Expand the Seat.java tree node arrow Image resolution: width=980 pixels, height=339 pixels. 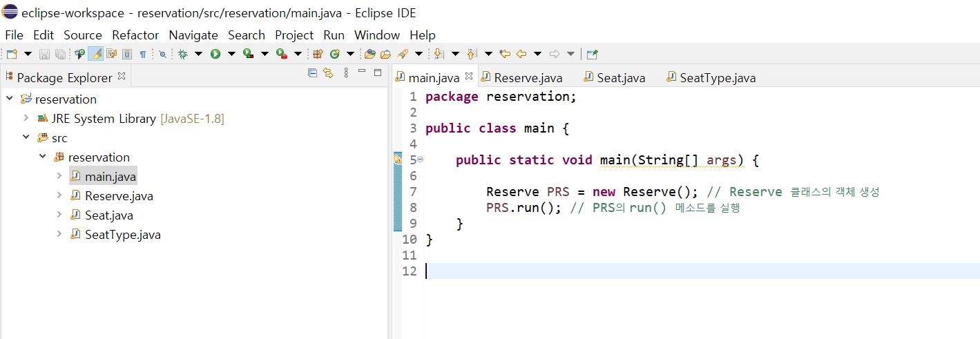(x=59, y=215)
